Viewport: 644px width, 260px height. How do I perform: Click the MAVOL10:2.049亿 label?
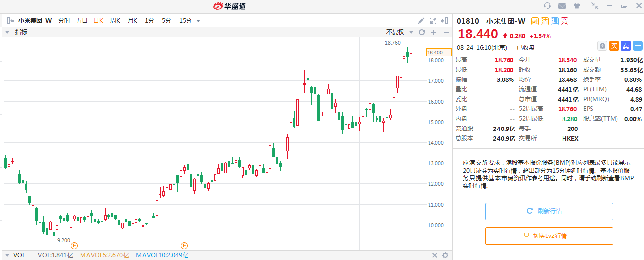pos(162,255)
